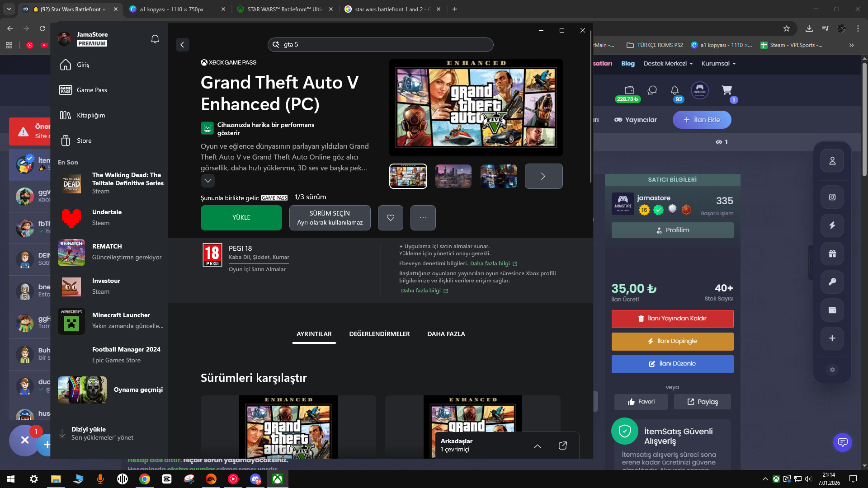Open Destek Merkezi dropdown on website
This screenshot has width=868, height=488.
tap(668, 64)
